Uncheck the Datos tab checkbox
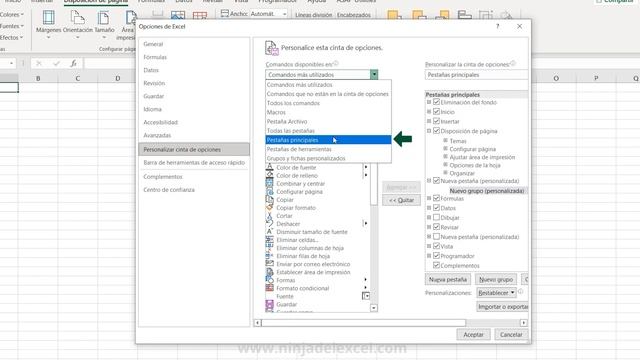 coord(436,208)
